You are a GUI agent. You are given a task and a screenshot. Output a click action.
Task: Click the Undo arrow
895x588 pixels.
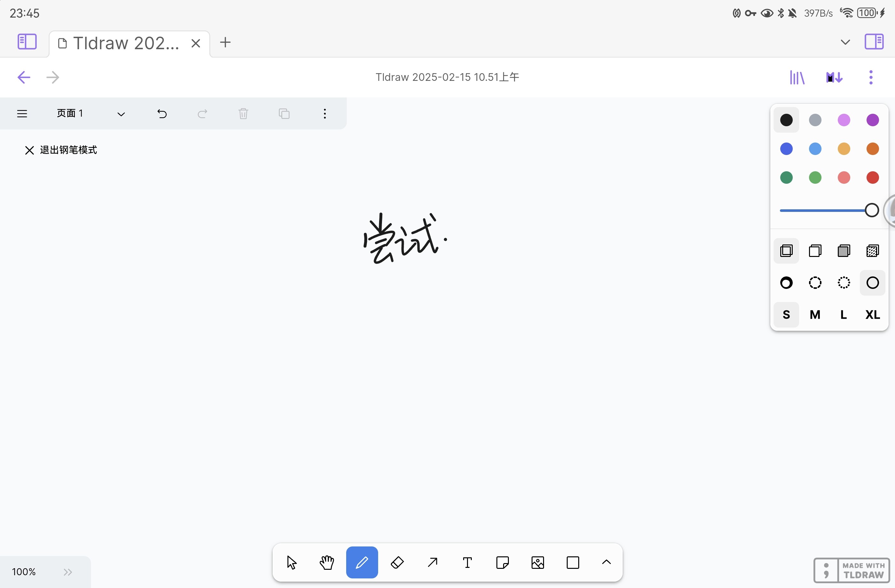(162, 113)
